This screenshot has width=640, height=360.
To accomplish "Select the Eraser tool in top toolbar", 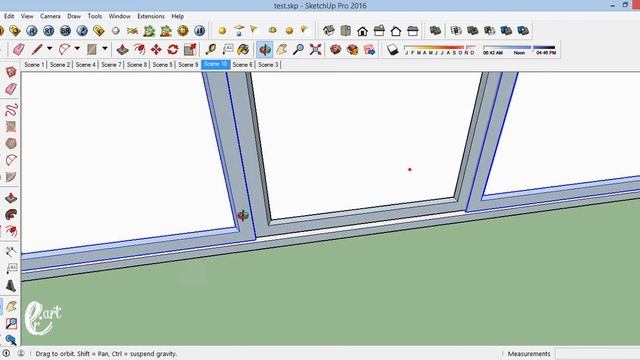I will (x=19, y=49).
